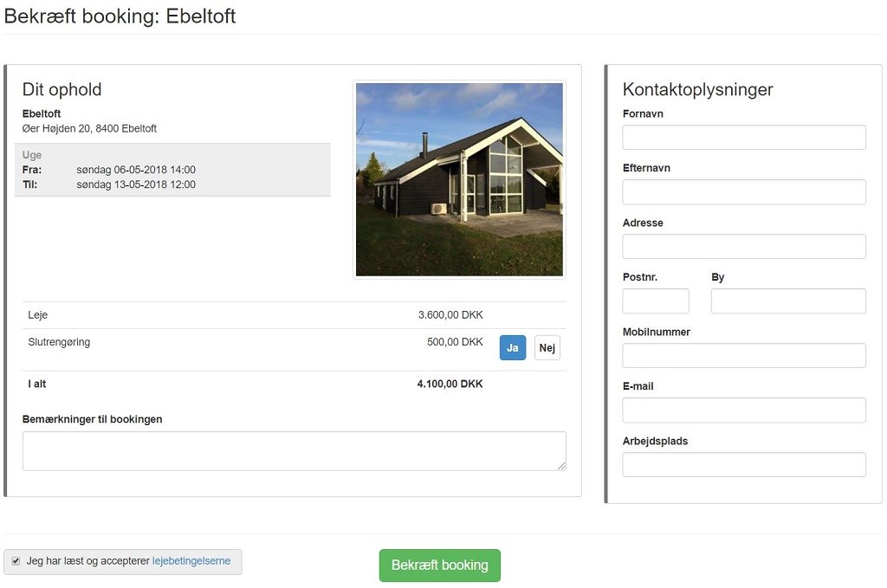Click the green Bekræft booking button
The image size is (887, 588).
tap(439, 565)
